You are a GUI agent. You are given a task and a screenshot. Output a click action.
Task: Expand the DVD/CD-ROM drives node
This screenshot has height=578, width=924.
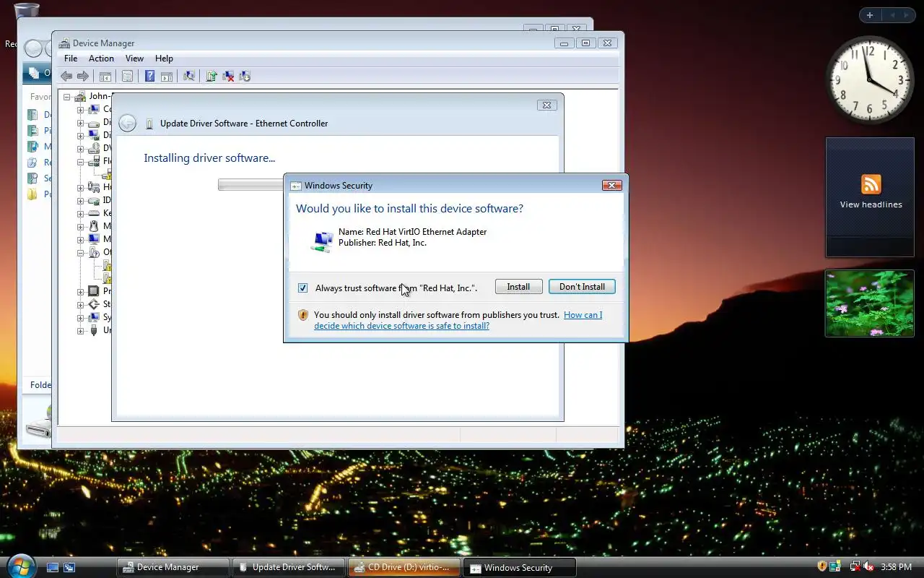[x=81, y=149]
